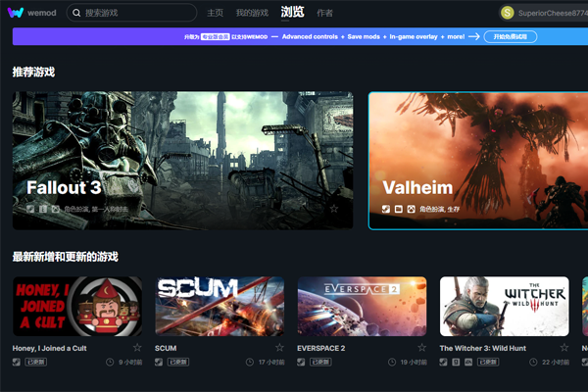The image size is (588, 392).
Task: Toggle favorite star for Honey, I Joined a Cult
Action: coord(137,347)
